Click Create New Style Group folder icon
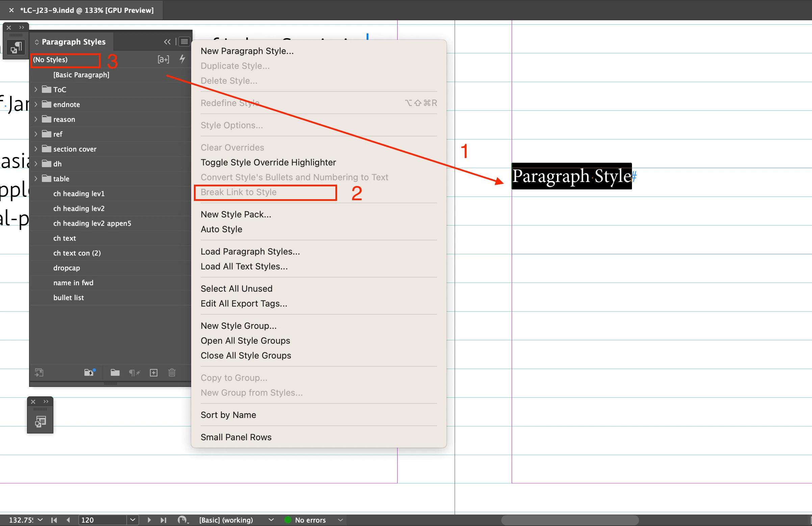 (115, 372)
